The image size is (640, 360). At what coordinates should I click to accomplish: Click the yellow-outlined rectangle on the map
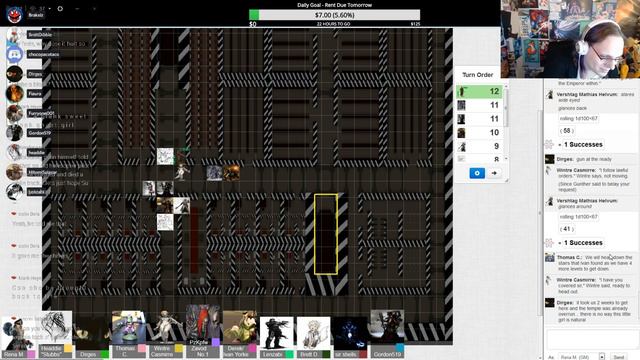pyautogui.click(x=326, y=234)
